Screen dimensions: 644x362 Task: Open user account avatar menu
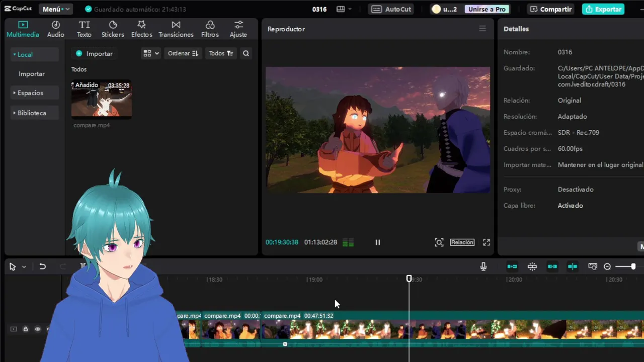[x=444, y=9]
